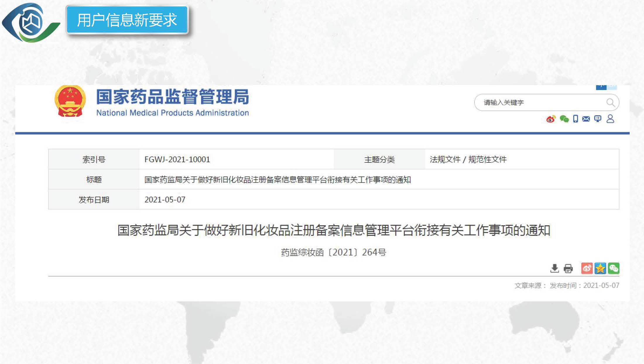This screenshot has height=364, width=644.
Task: Share article to QZone star button
Action: (x=600, y=268)
